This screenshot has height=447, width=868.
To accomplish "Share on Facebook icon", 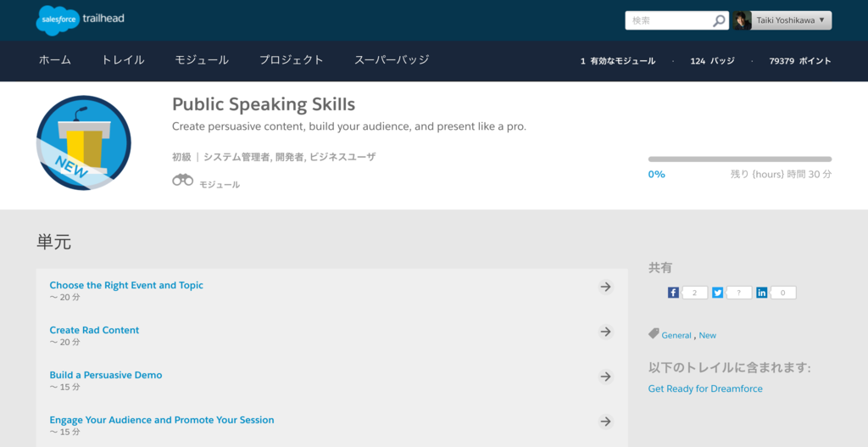I will coord(673,293).
